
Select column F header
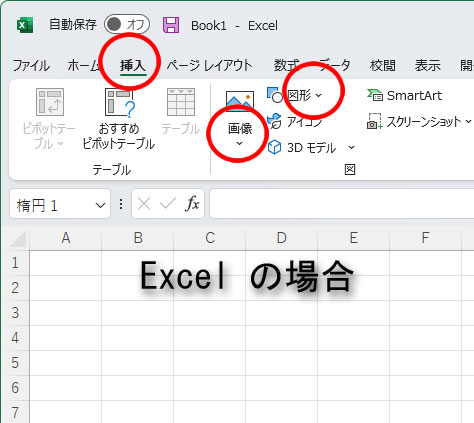[x=426, y=238]
